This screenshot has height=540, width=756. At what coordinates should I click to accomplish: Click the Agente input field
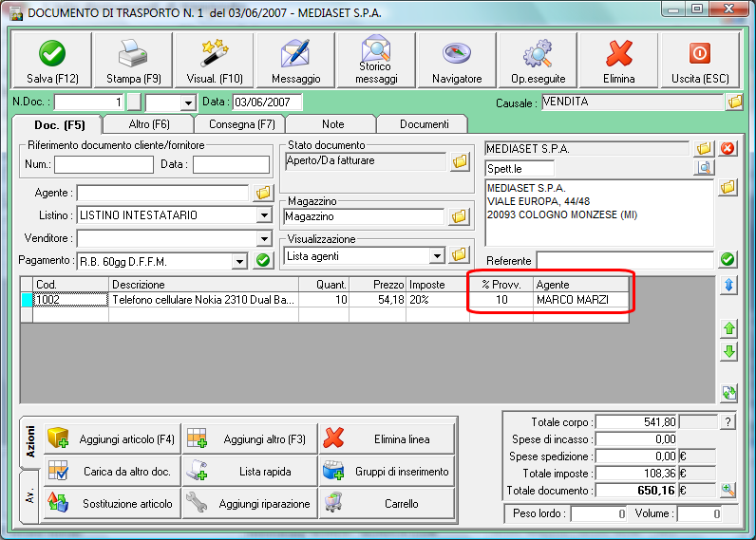162,193
